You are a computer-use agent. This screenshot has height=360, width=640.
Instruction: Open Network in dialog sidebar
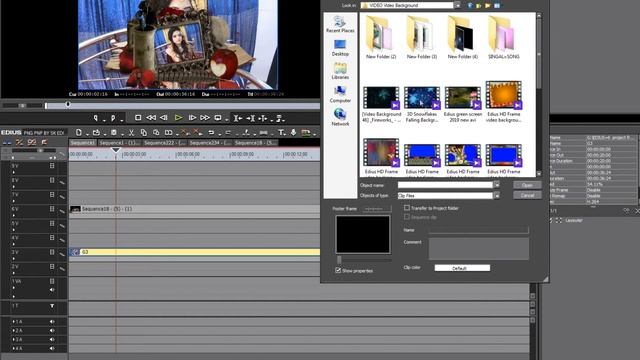point(340,118)
